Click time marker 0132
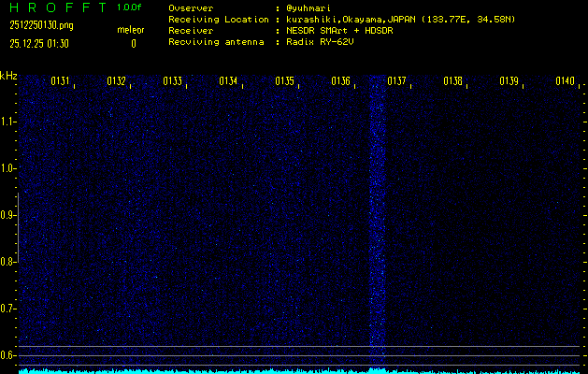The image size is (588, 374). [116, 81]
